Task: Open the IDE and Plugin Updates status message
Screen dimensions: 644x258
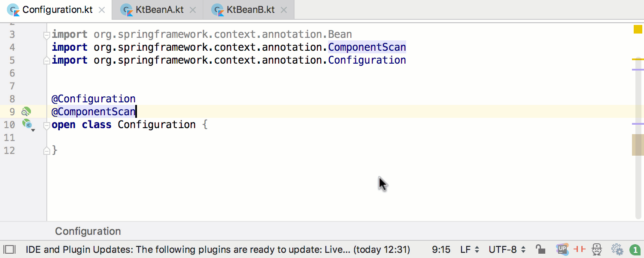Action: click(x=218, y=249)
